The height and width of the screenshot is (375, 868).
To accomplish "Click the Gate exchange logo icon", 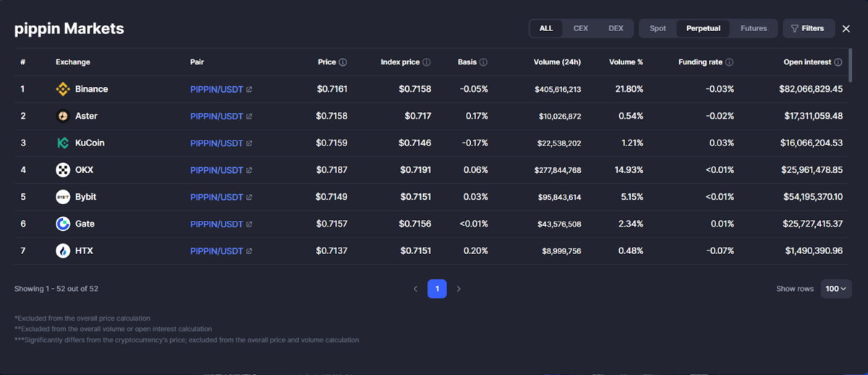I will pos(63,224).
